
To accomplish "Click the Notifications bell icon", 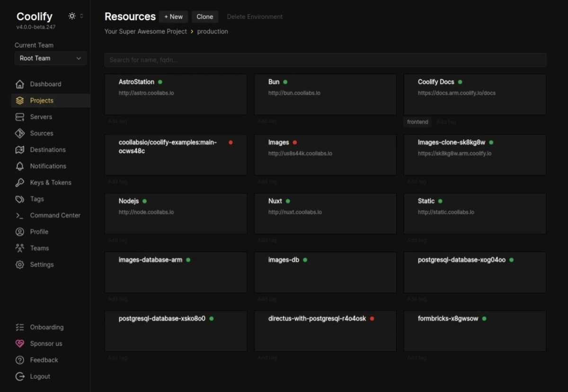I will tap(20, 166).
